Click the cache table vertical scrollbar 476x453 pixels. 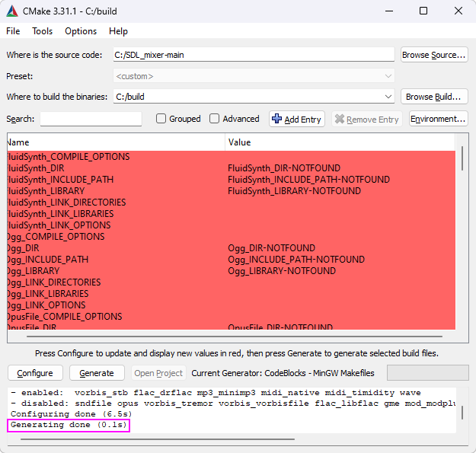click(462, 158)
